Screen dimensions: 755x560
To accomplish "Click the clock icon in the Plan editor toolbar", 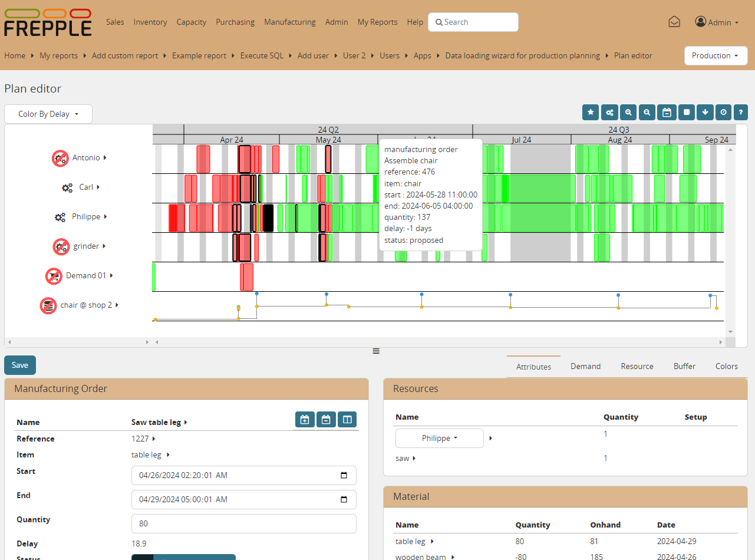I will click(x=723, y=112).
